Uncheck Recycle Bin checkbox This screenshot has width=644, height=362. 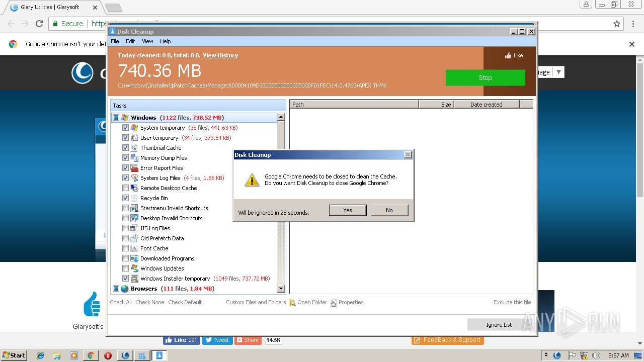pyautogui.click(x=125, y=198)
